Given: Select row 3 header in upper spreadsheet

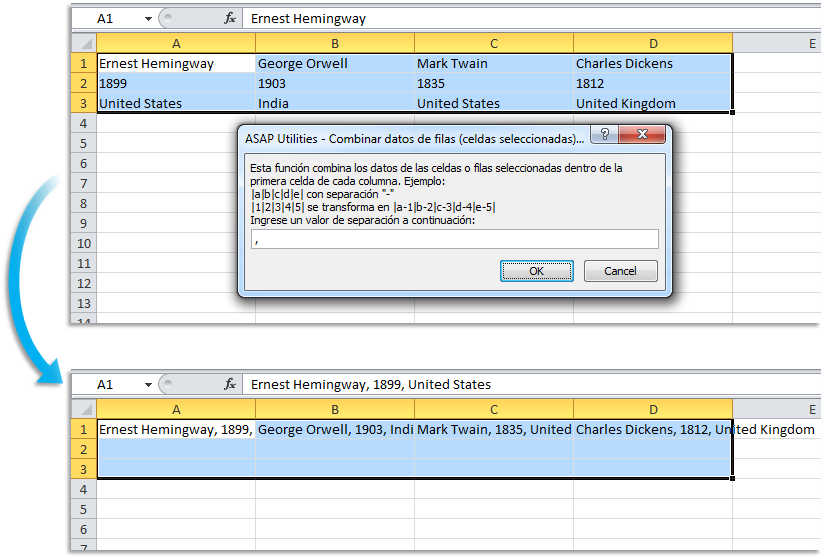Looking at the screenshot, I should [83, 103].
